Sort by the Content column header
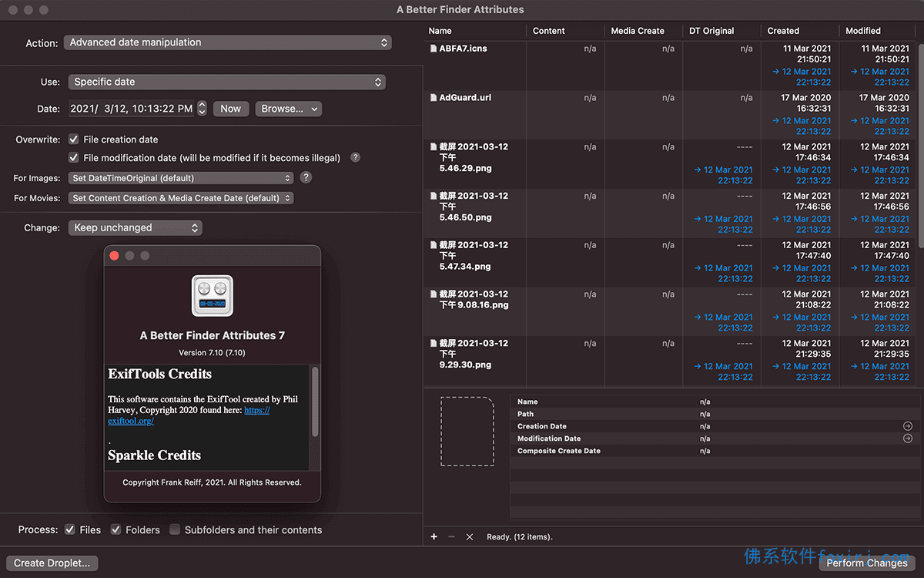The image size is (924, 578). tap(549, 31)
